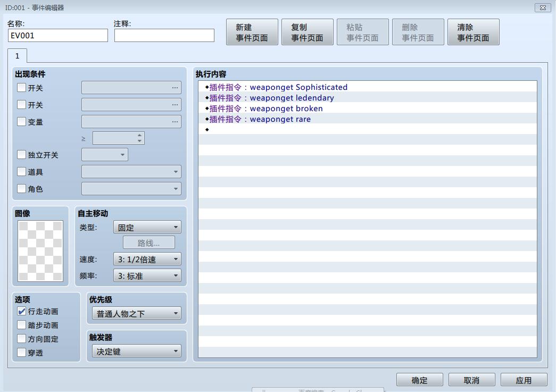Enable the 变量 condition checkbox
Screen dimensions: 556x392
(22, 122)
